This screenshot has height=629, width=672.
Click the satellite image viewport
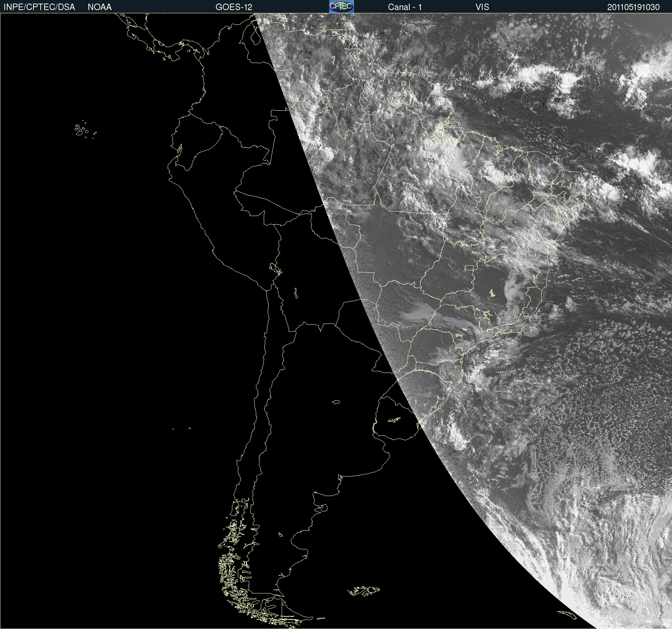(x=336, y=321)
